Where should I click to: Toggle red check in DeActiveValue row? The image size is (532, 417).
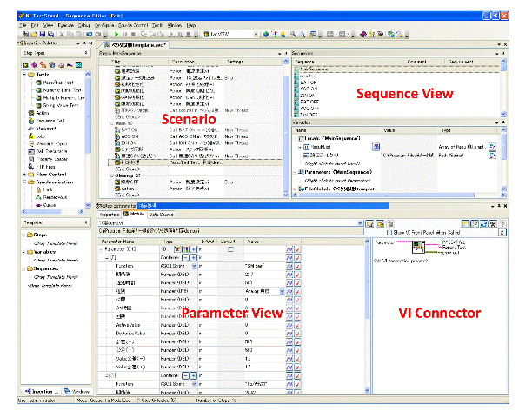[297, 334]
